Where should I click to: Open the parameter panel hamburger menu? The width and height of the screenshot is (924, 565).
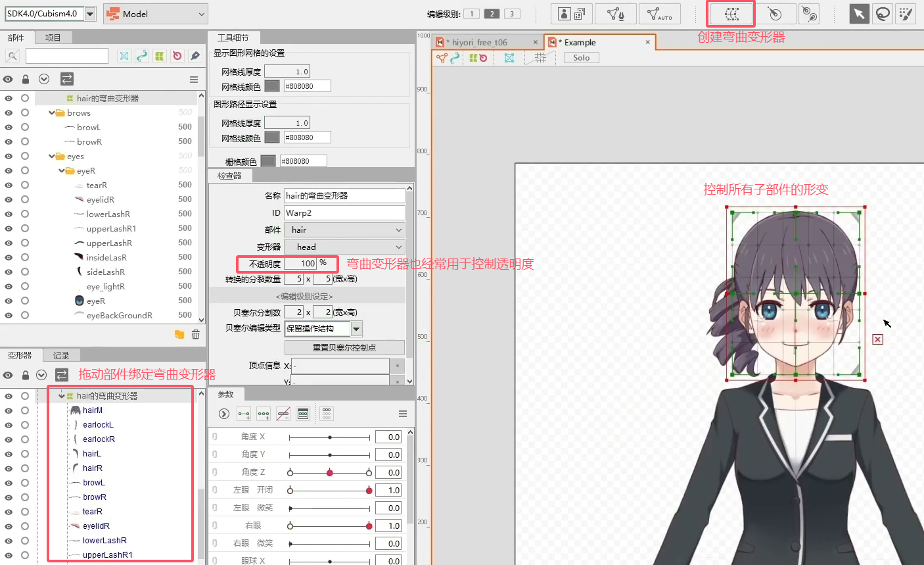pyautogui.click(x=403, y=414)
